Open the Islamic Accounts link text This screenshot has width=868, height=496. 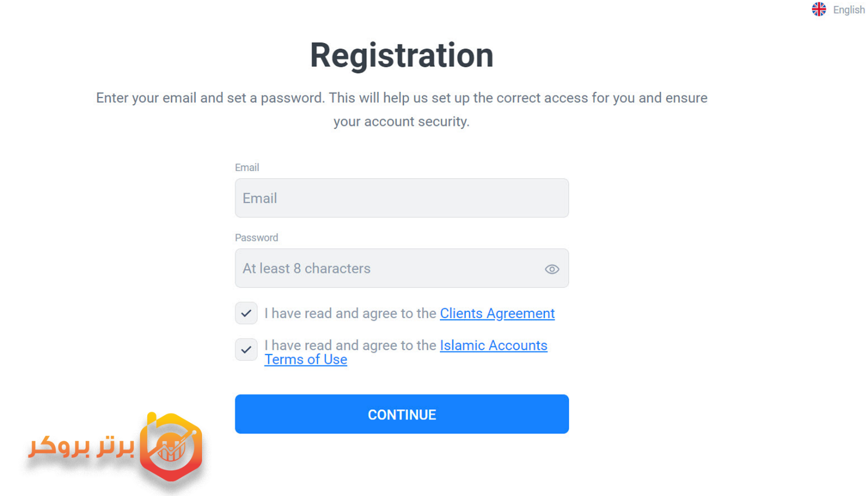(493, 345)
